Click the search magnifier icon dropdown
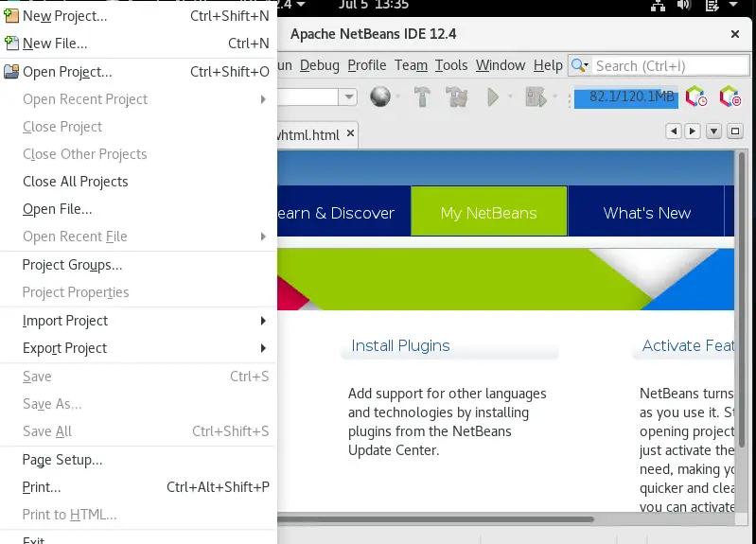The width and height of the screenshot is (756, 544). [x=579, y=65]
